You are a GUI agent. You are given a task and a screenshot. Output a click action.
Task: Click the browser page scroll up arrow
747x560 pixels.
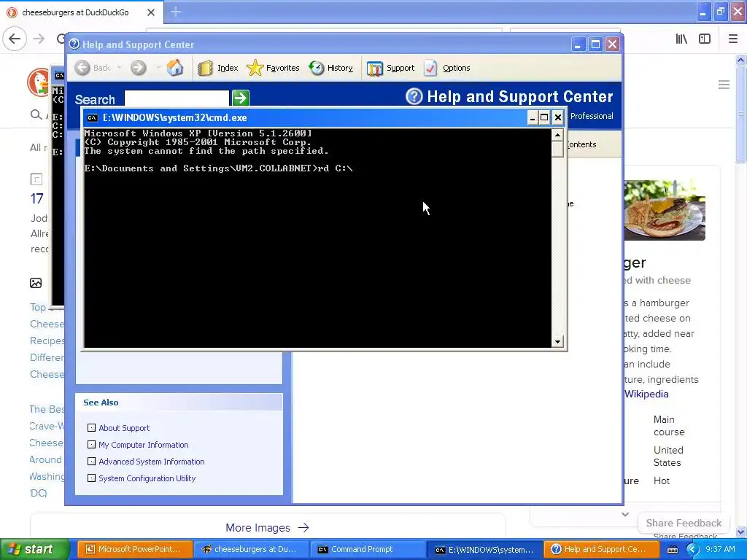pyautogui.click(x=741, y=60)
